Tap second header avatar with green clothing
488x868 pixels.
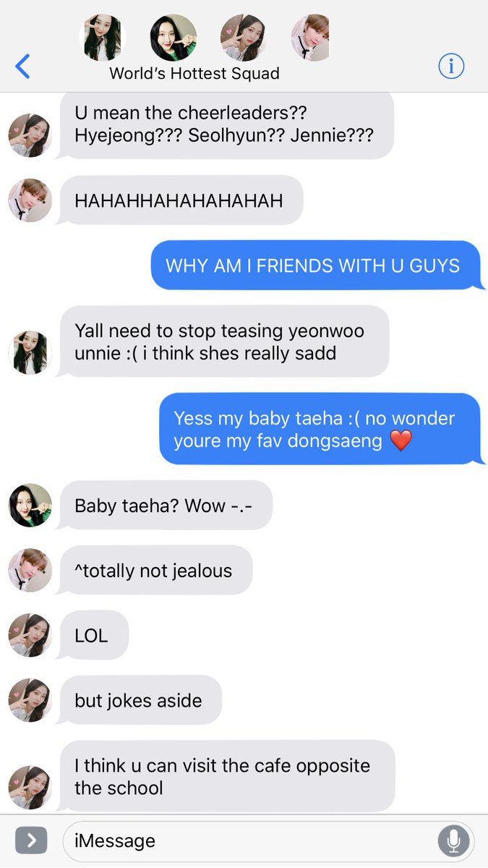[174, 38]
